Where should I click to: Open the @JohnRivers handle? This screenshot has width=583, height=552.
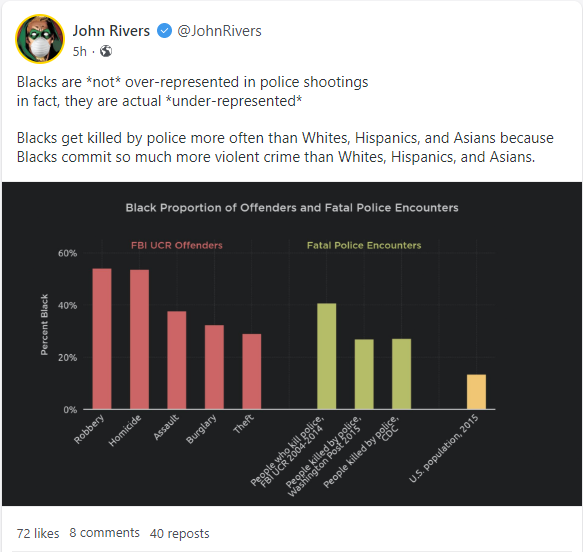(219, 31)
